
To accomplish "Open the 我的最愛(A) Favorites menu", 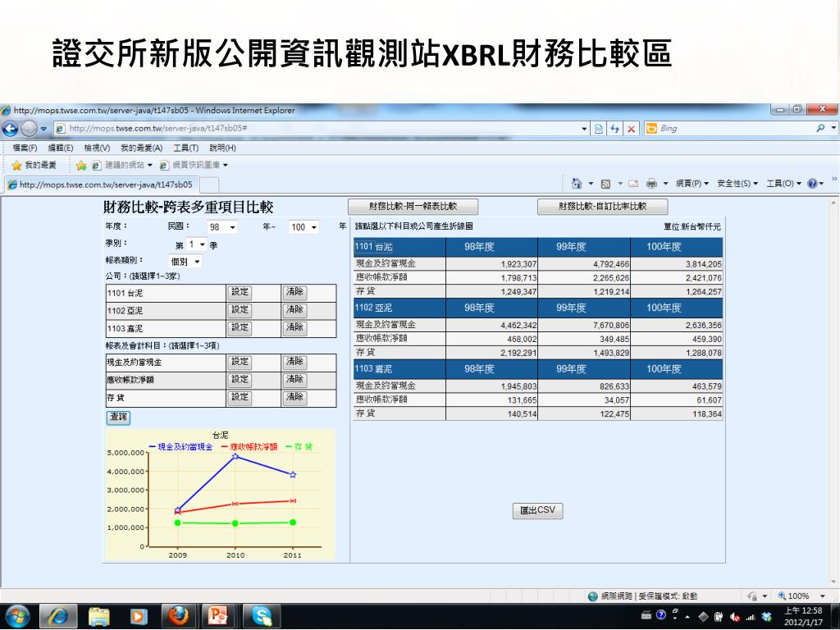I will [141, 148].
